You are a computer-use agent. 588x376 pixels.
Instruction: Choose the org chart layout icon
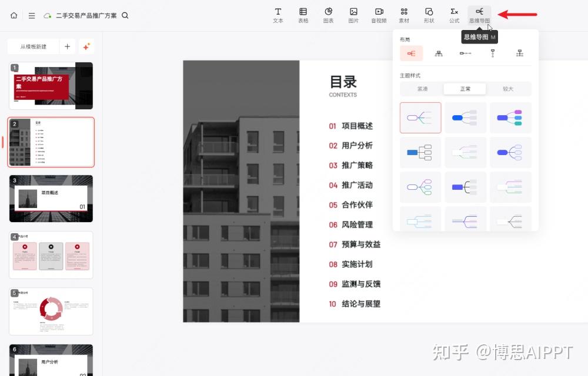(x=439, y=53)
